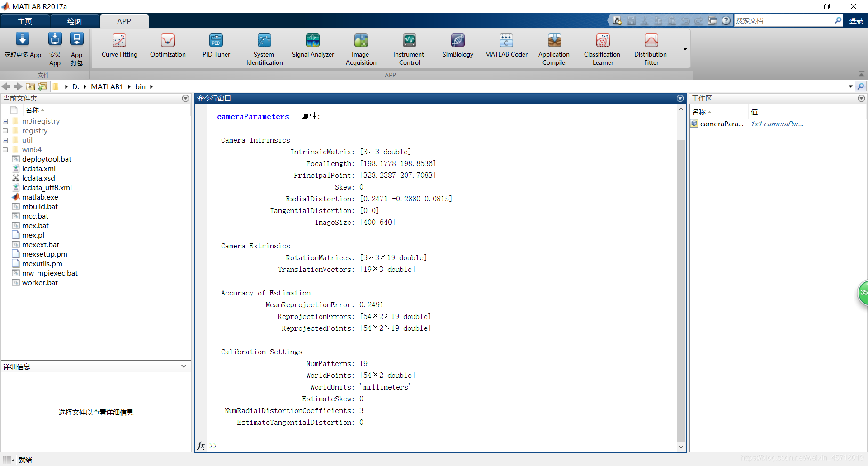Image resolution: width=868 pixels, height=466 pixels.
Task: Expand the win64 folder node
Action: 5,150
